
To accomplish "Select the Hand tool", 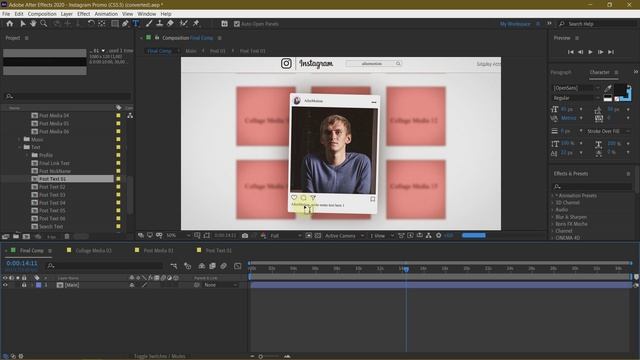I will coord(33,24).
